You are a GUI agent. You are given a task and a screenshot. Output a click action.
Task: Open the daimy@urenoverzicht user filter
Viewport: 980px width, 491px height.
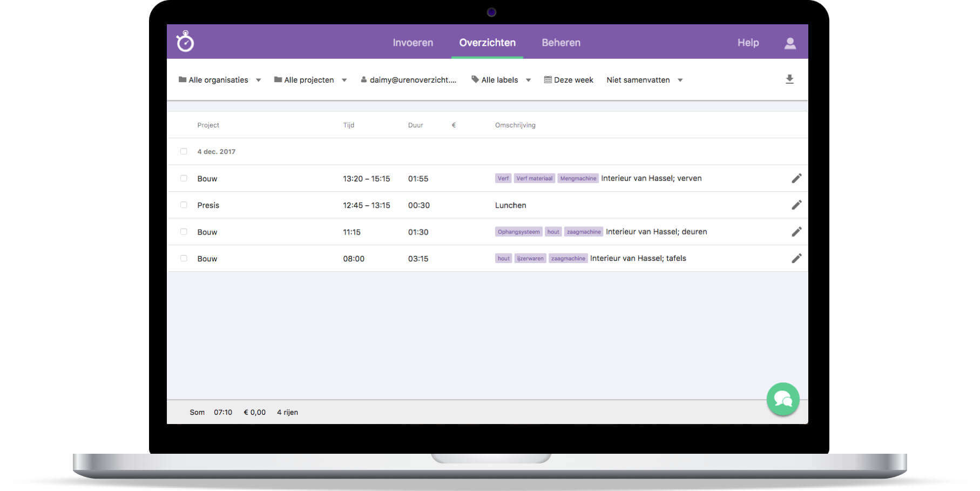pos(409,80)
